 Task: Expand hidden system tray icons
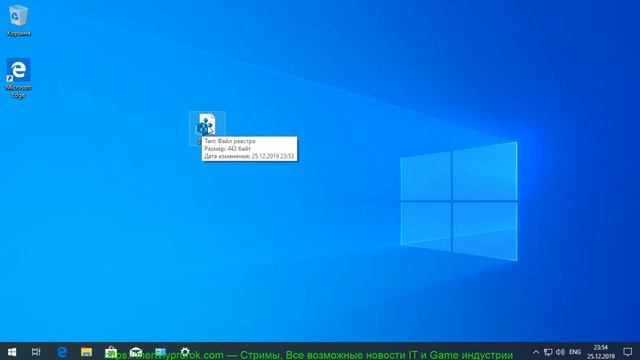click(x=536, y=352)
